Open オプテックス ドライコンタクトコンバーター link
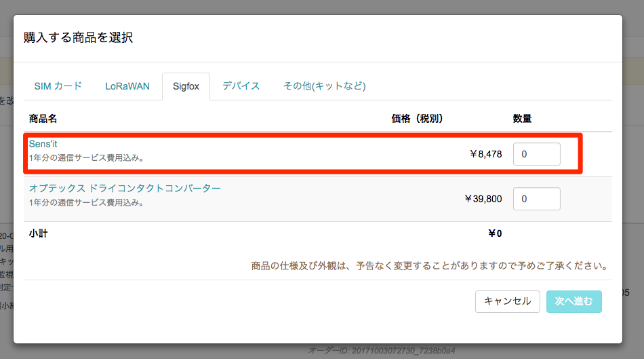This screenshot has width=644, height=359. (125, 189)
